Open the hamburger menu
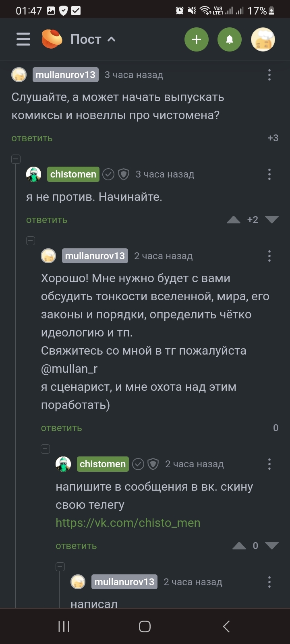The height and width of the screenshot is (644, 290). (23, 39)
